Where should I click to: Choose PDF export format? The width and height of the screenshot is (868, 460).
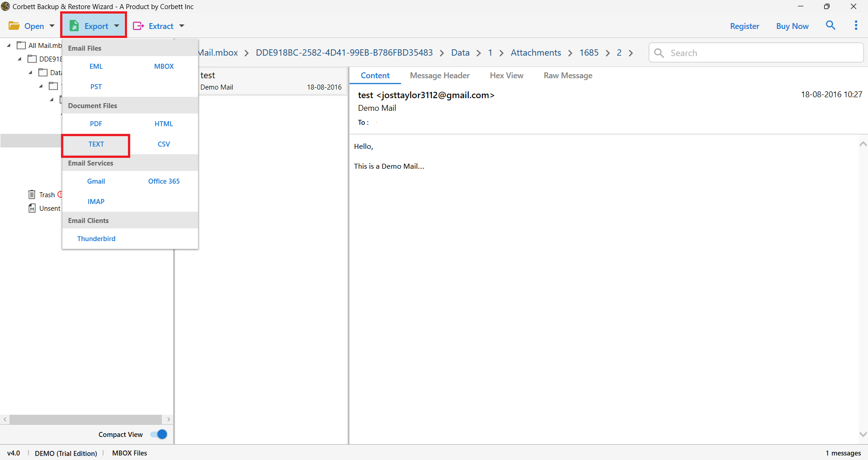coord(96,123)
